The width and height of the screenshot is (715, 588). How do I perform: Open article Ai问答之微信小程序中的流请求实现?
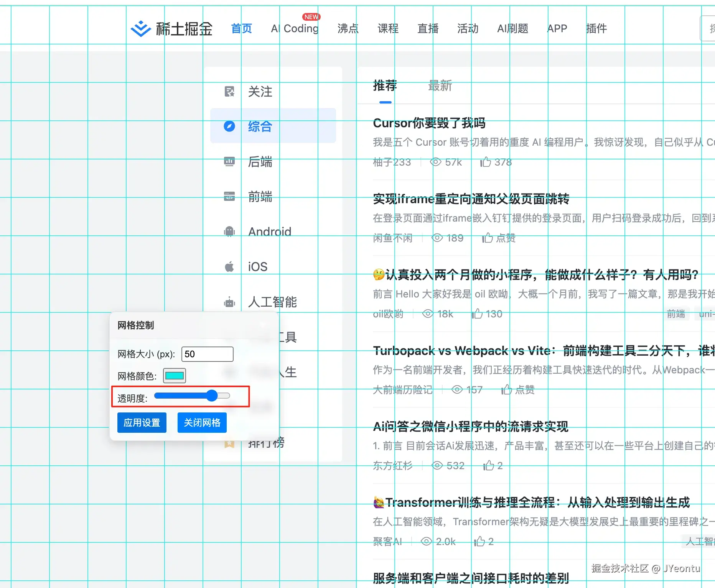point(471,426)
